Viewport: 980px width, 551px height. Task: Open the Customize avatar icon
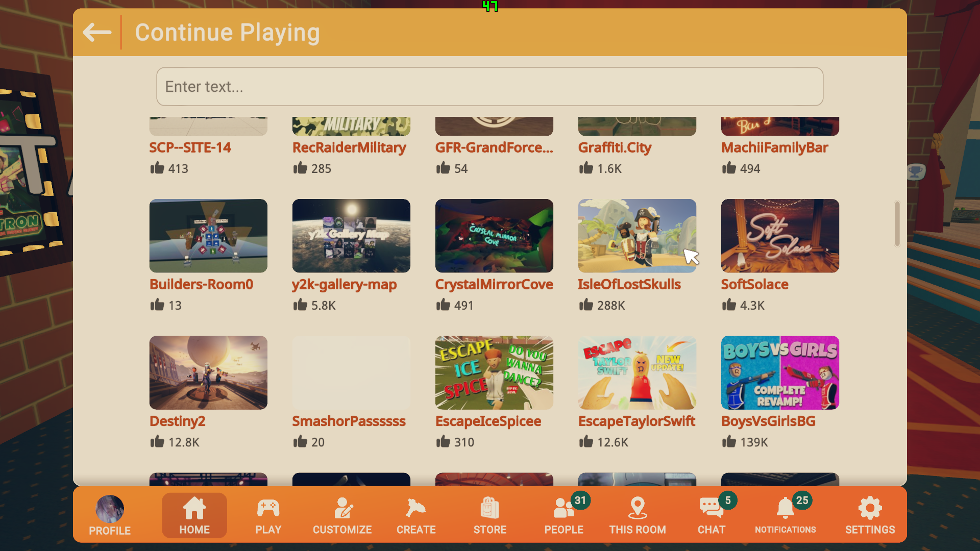[x=342, y=509]
